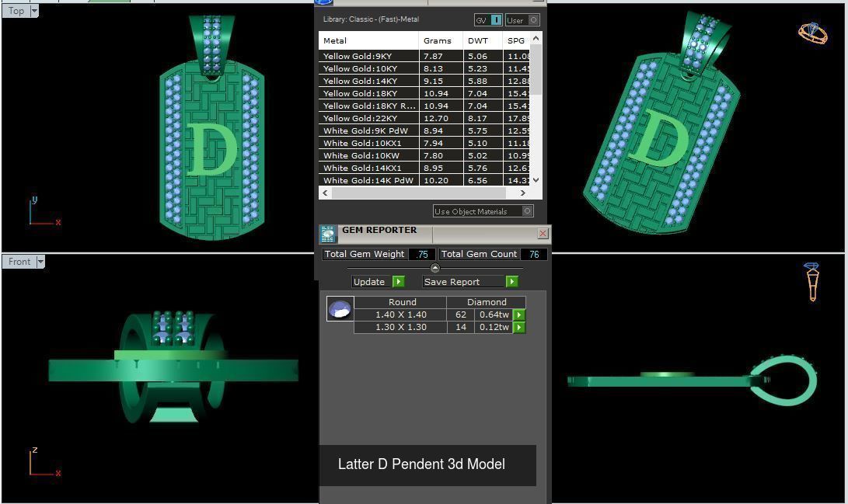This screenshot has width=848, height=504.
Task: Select the Yellow Gold:22KY row
Action: 424,118
